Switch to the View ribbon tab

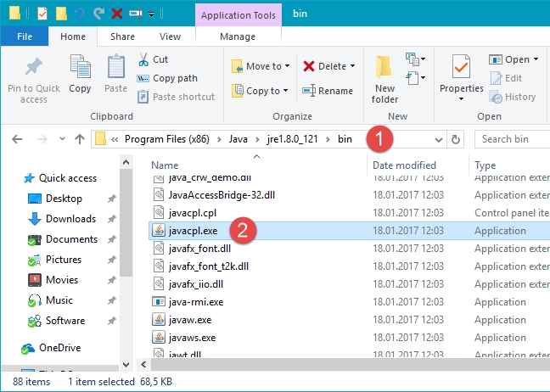pyautogui.click(x=170, y=36)
